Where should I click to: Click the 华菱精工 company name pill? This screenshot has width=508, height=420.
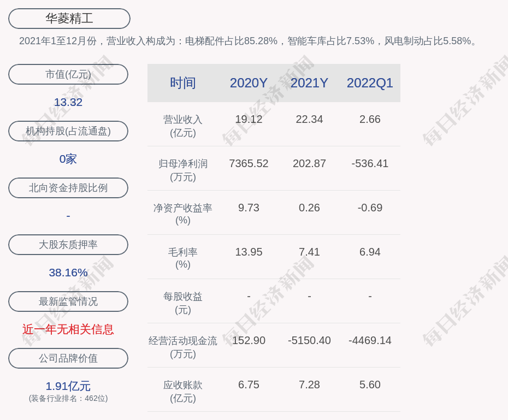[x=69, y=19]
